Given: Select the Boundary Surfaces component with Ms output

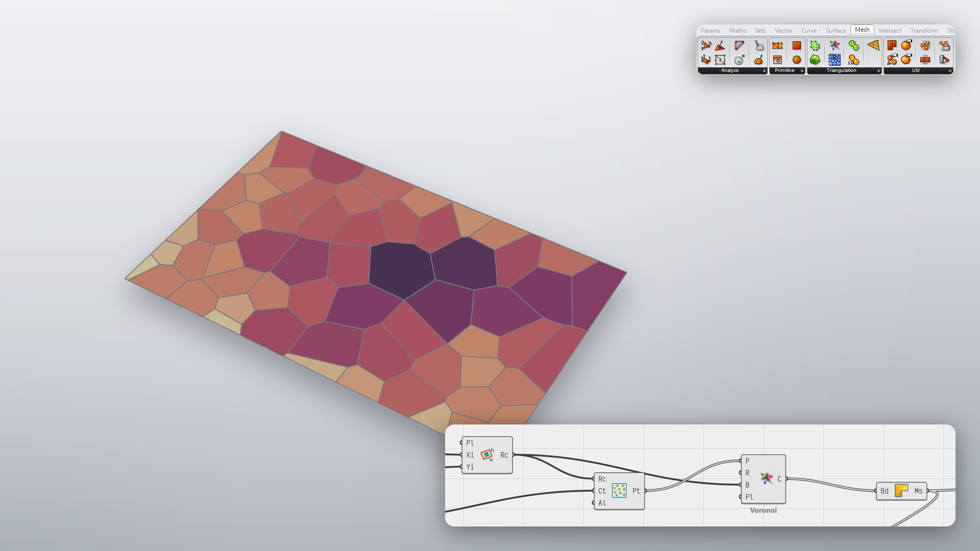Looking at the screenshot, I should [x=901, y=491].
